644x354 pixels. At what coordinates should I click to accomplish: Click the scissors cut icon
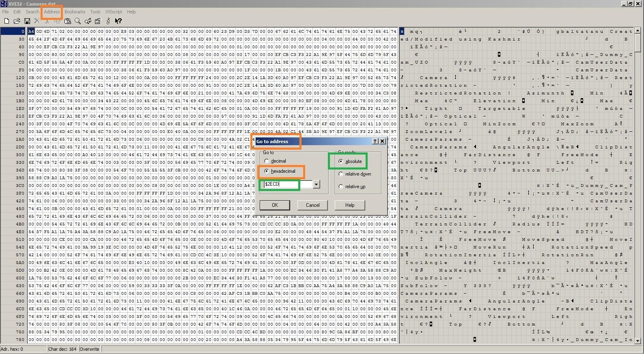[47, 21]
